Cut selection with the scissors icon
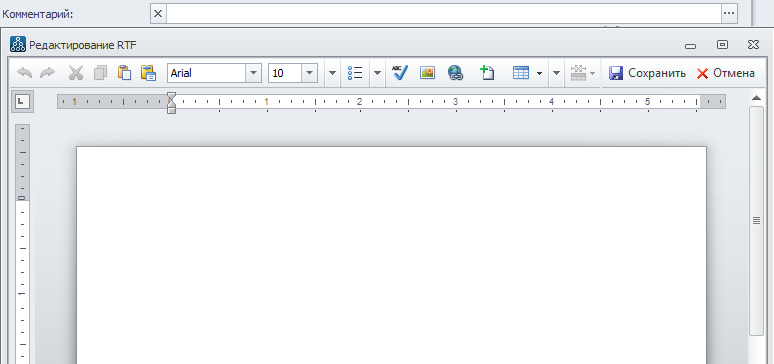Screen dimensions: 774x364 [x=76, y=73]
